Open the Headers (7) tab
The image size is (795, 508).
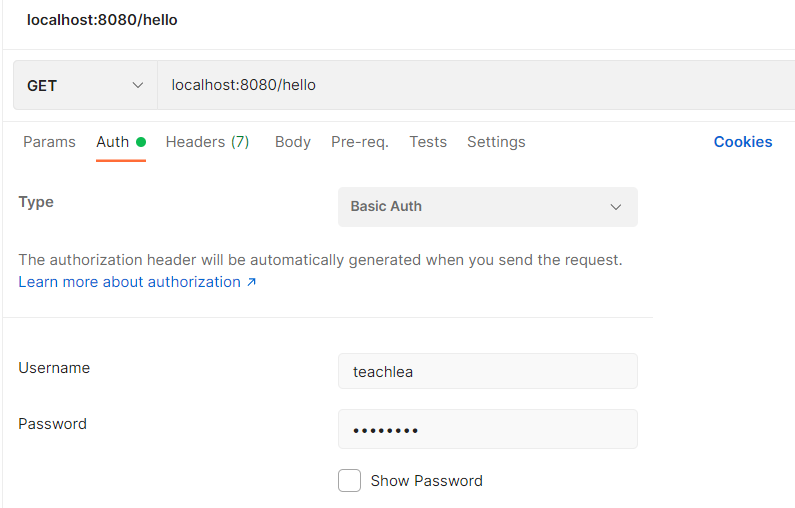coord(207,142)
